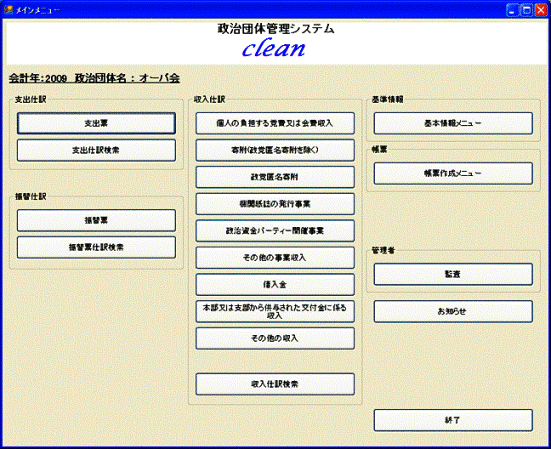This screenshot has width=551, height=449.
Task: Open the 監査 audit button
Action: tap(453, 274)
